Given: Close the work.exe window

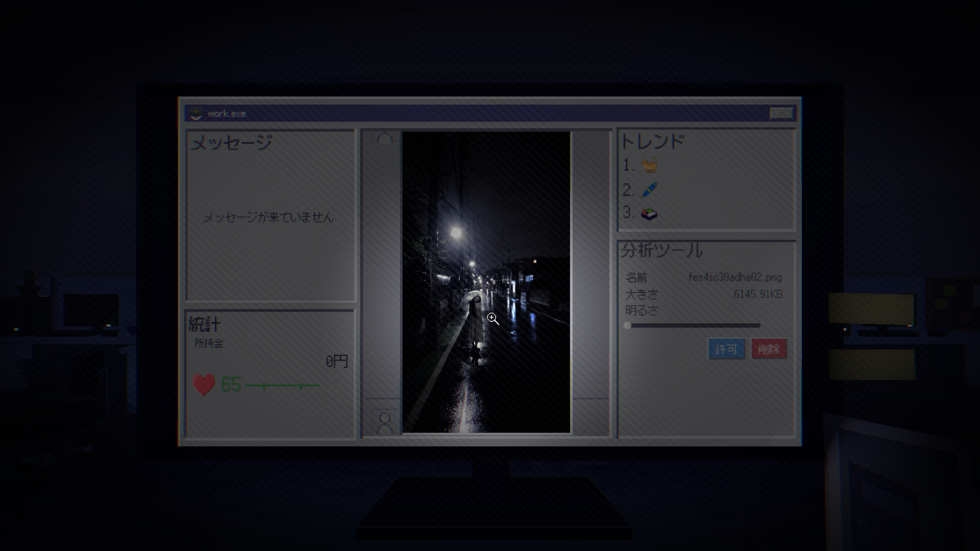Looking at the screenshot, I should (781, 113).
